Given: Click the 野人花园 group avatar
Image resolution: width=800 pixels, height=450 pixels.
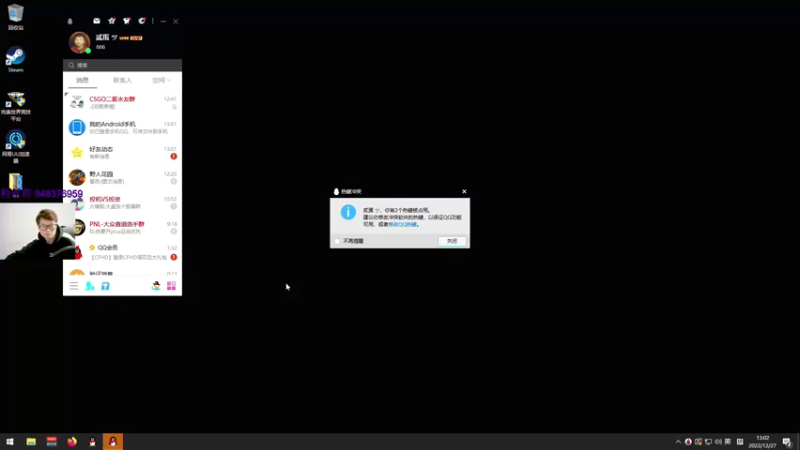Looking at the screenshot, I should tap(77, 177).
